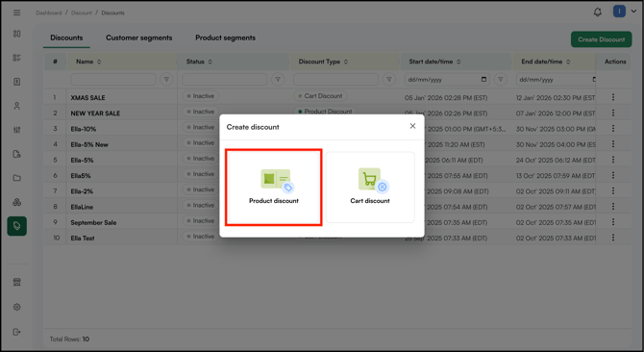The width and height of the screenshot is (644, 352).
Task: Open the file export icon in sidebar
Action: pyautogui.click(x=17, y=154)
